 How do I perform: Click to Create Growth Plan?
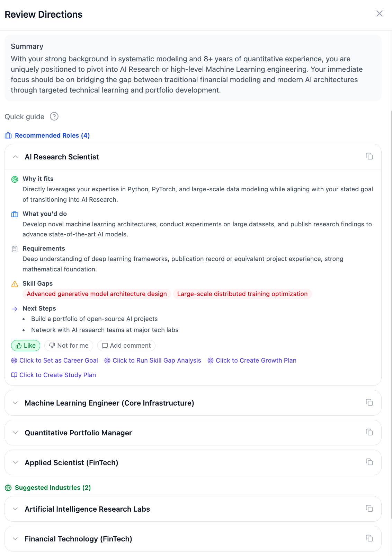pos(252,360)
